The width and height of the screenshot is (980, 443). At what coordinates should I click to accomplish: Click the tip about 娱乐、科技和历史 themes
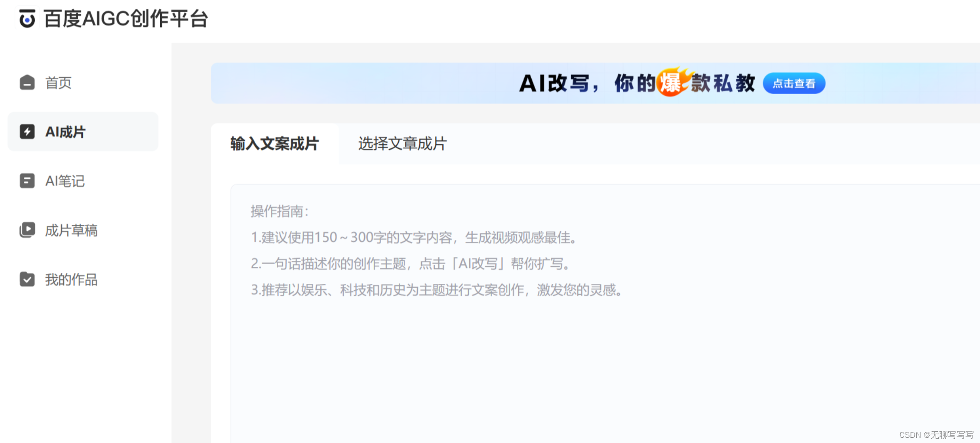[437, 289]
